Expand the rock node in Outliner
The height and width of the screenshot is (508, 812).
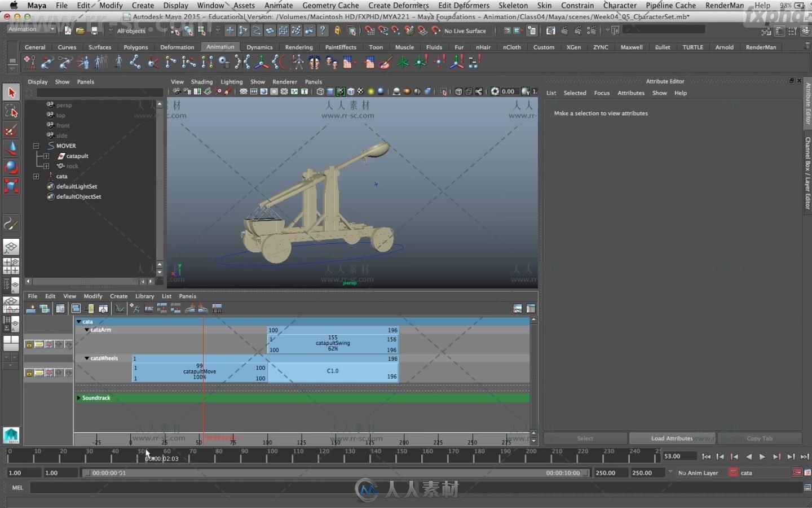pyautogui.click(x=46, y=166)
